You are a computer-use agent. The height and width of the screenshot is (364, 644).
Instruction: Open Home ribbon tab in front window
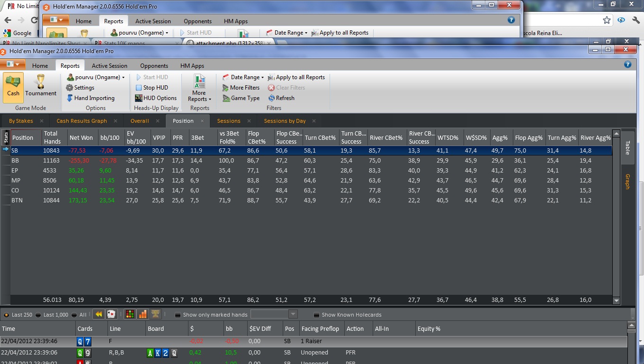pyautogui.click(x=40, y=66)
